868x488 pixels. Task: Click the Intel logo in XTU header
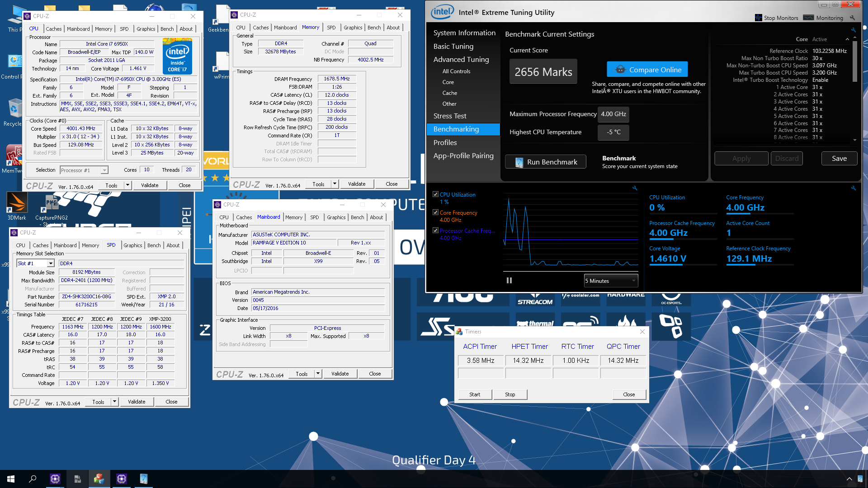(442, 12)
